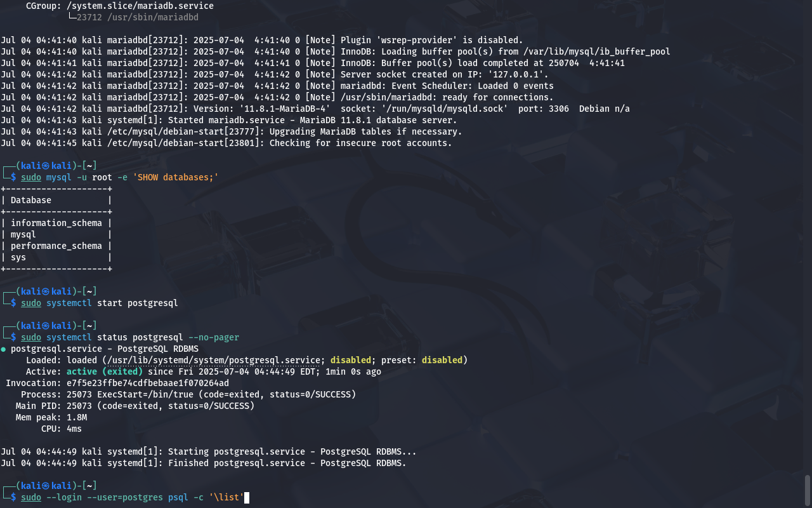
Task: Click '/usr/lib/systemd/system/postgresql.service' path
Action: (x=214, y=360)
